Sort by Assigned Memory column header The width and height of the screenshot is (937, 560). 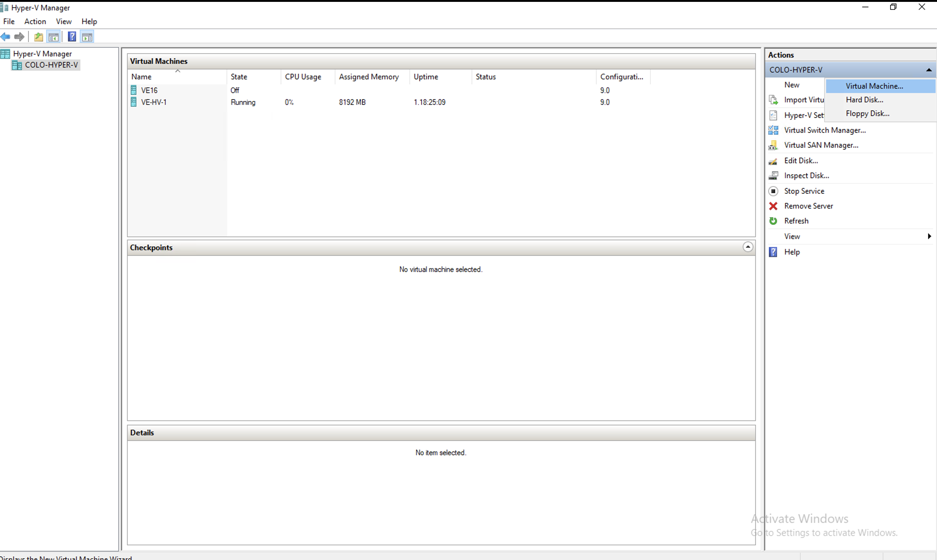pyautogui.click(x=369, y=77)
